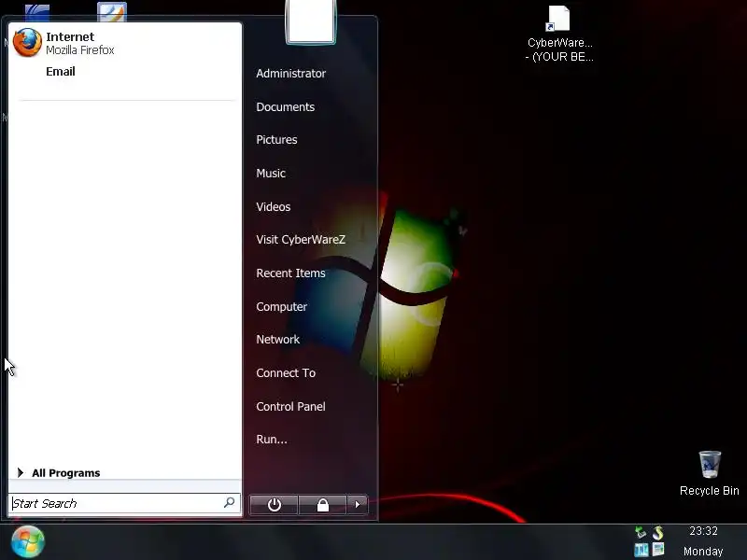Open the Run... dialog
The width and height of the screenshot is (747, 560).
coord(272,439)
